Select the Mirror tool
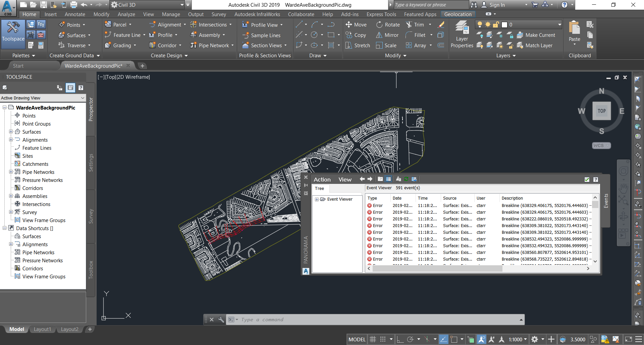Viewport: 644px width, 345px height. point(387,35)
